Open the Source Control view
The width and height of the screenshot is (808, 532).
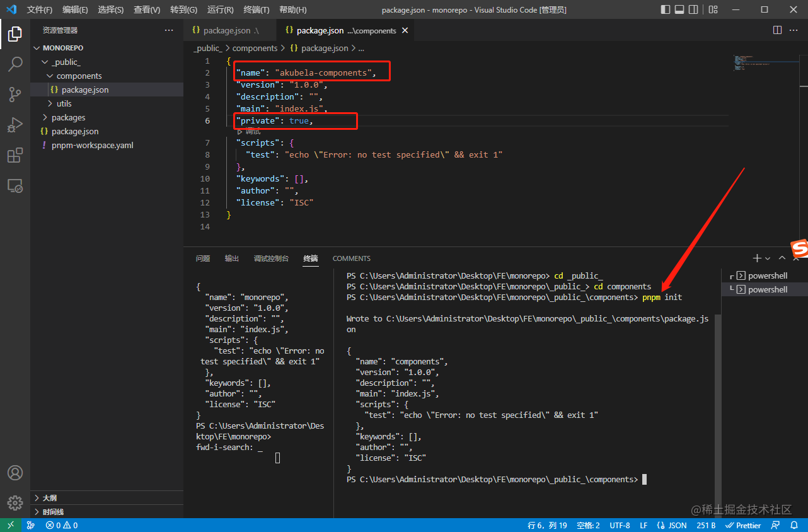pos(15,95)
